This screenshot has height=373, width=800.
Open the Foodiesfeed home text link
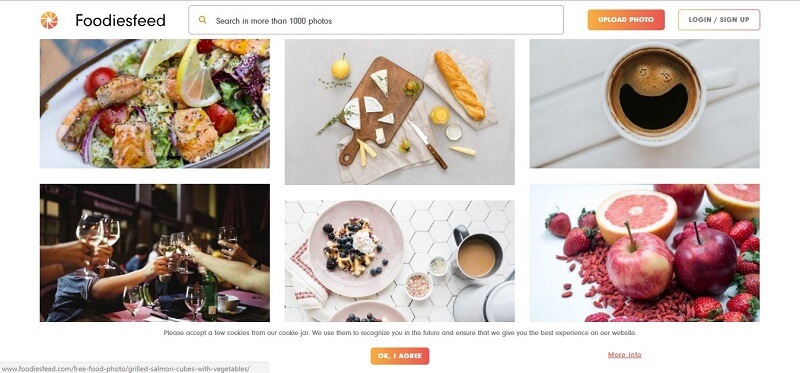120,20
